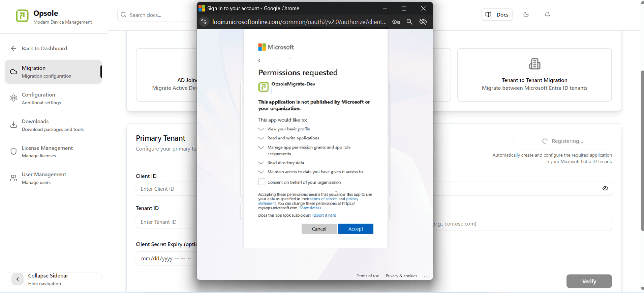The width and height of the screenshot is (644, 293).
Task: Click the License Management shield icon
Action: point(13,152)
